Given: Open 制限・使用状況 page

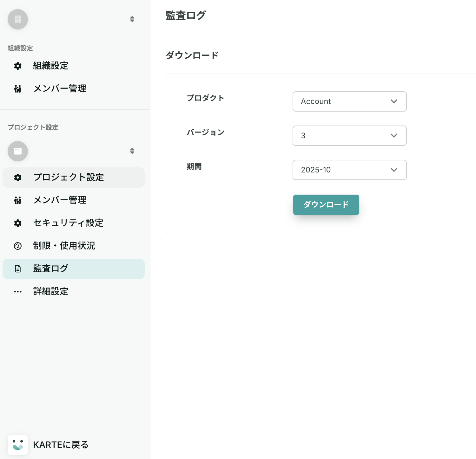Looking at the screenshot, I should pos(74,246).
